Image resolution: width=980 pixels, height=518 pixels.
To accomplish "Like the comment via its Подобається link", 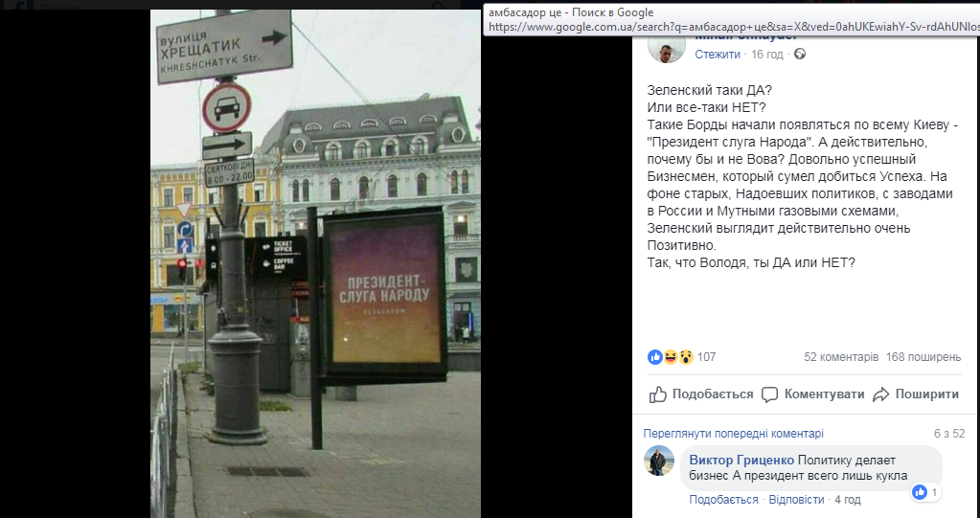I will [723, 500].
